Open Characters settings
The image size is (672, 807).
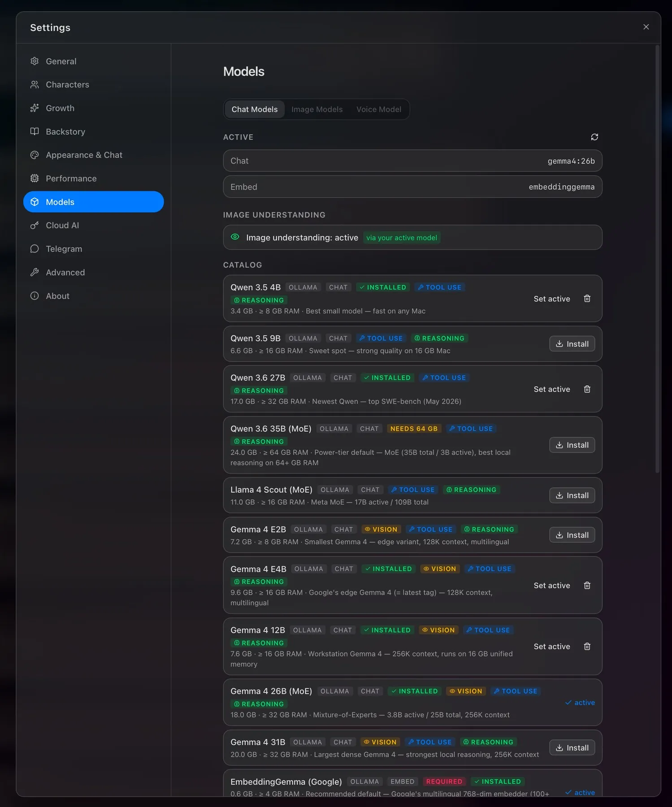pyautogui.click(x=94, y=85)
